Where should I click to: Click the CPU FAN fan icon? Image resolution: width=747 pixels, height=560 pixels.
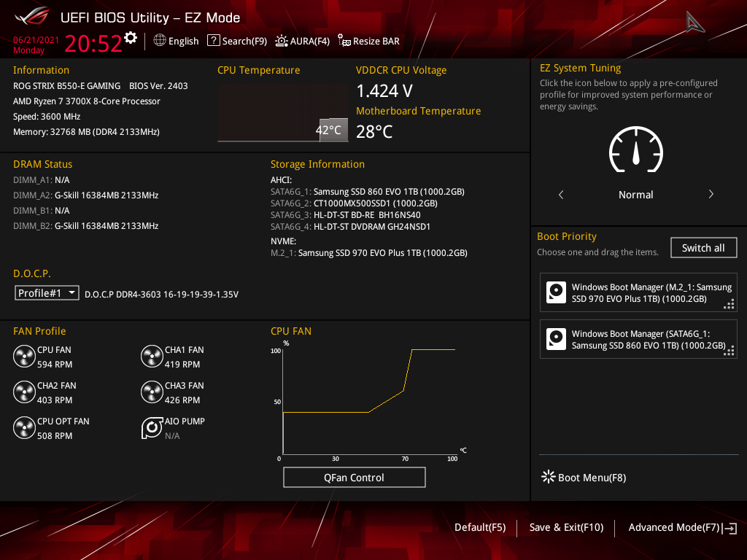[x=24, y=357]
